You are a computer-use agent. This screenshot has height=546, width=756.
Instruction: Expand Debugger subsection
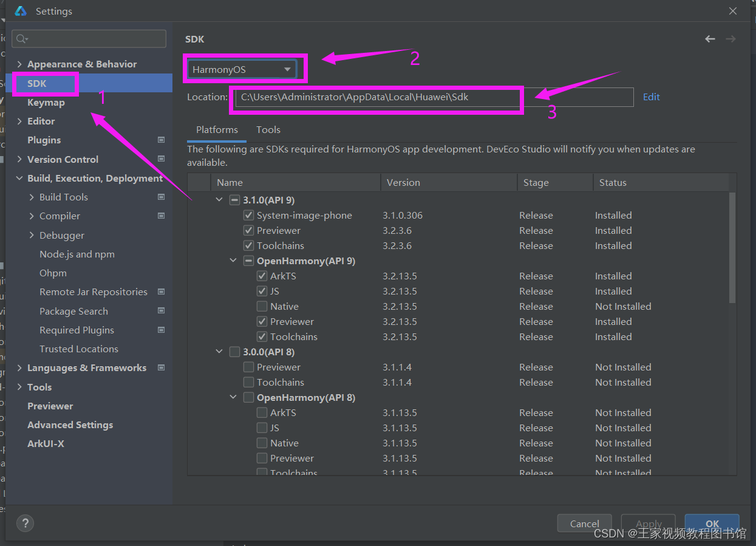pyautogui.click(x=32, y=235)
